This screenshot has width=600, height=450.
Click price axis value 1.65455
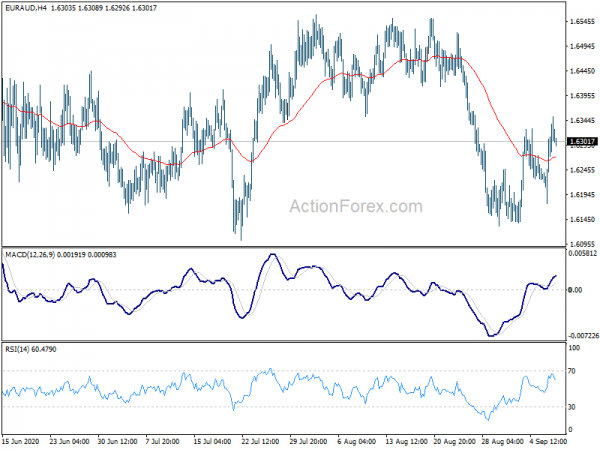click(x=583, y=21)
